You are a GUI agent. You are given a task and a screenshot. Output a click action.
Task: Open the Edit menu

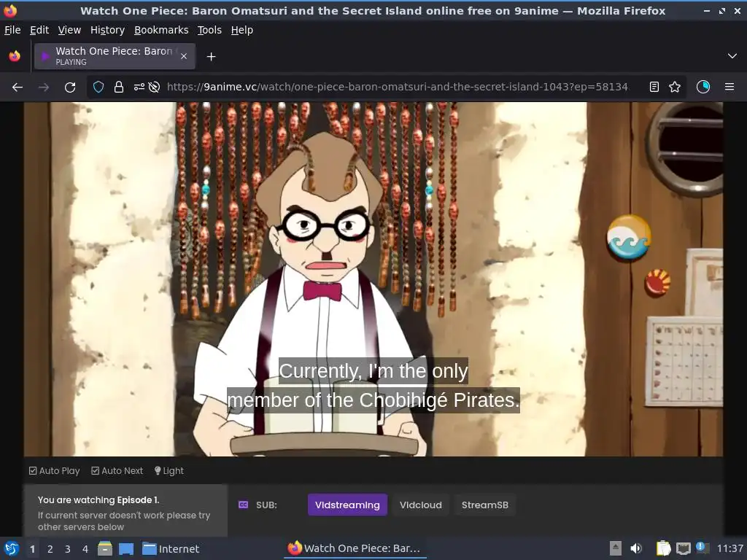[x=39, y=30]
